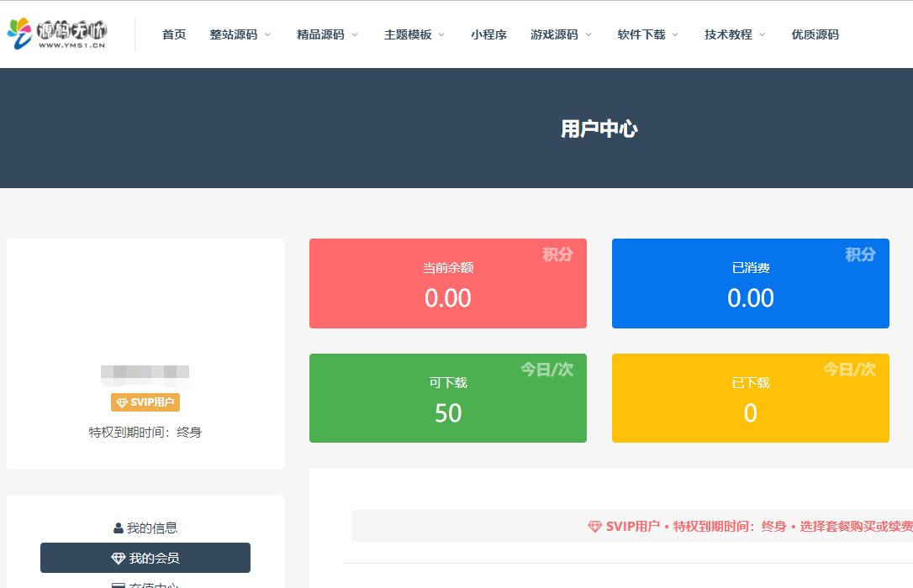
Task: Open the 精品源码 menu
Action: pos(320,35)
